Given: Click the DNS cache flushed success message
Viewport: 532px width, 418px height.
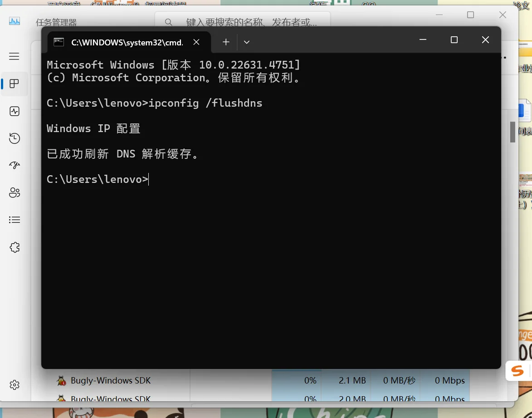Looking at the screenshot, I should [122, 154].
